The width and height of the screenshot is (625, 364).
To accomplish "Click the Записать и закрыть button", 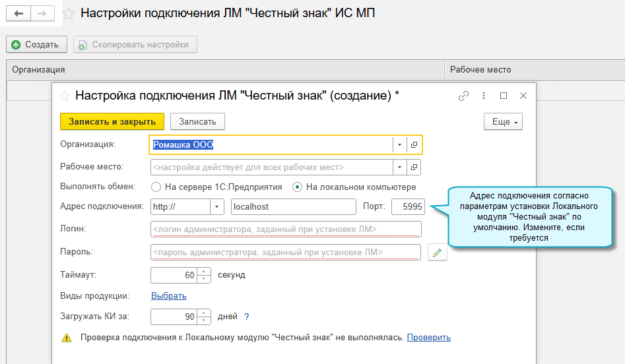I will point(112,121).
